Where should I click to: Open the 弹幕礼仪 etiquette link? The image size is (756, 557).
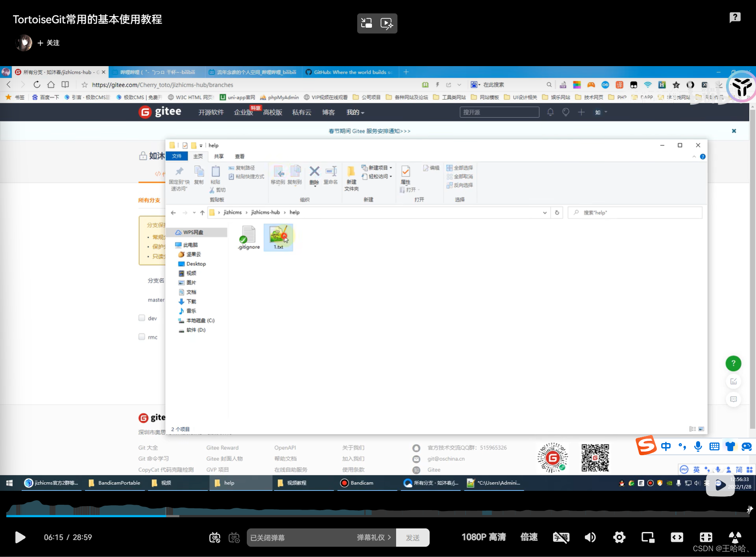pos(374,537)
